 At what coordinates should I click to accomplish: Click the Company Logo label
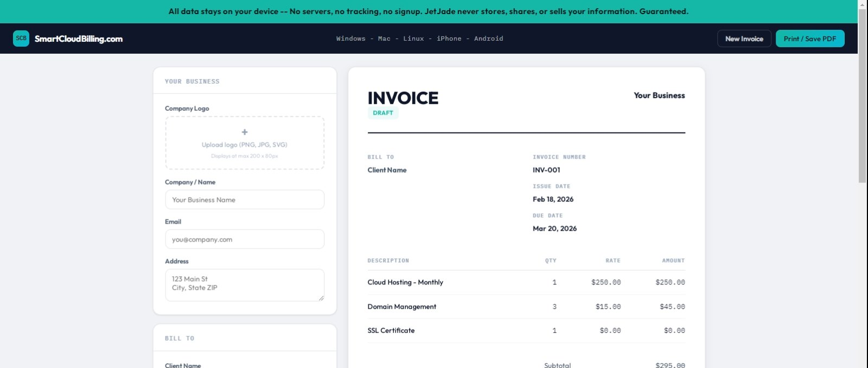click(187, 109)
